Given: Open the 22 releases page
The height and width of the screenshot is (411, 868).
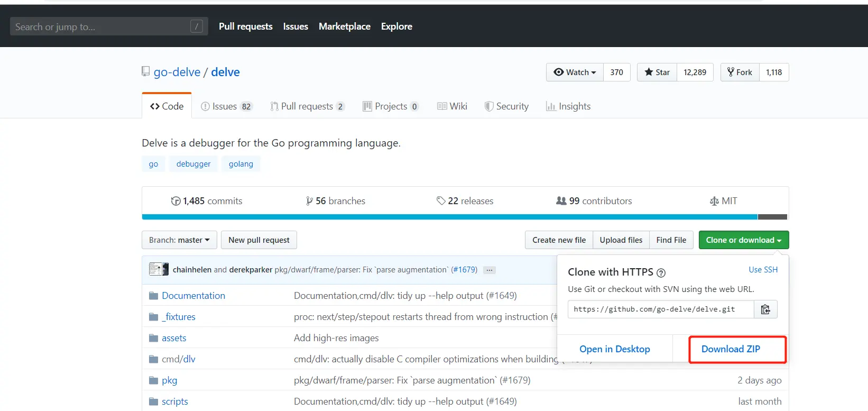Looking at the screenshot, I should point(465,201).
